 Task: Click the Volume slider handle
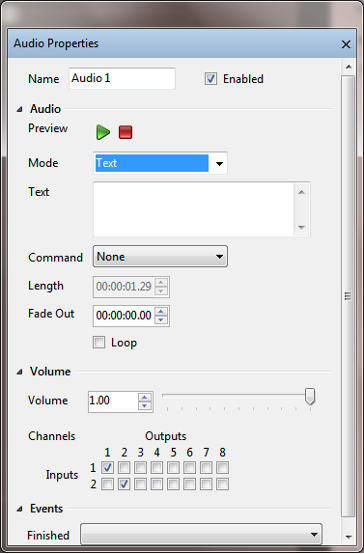310,396
